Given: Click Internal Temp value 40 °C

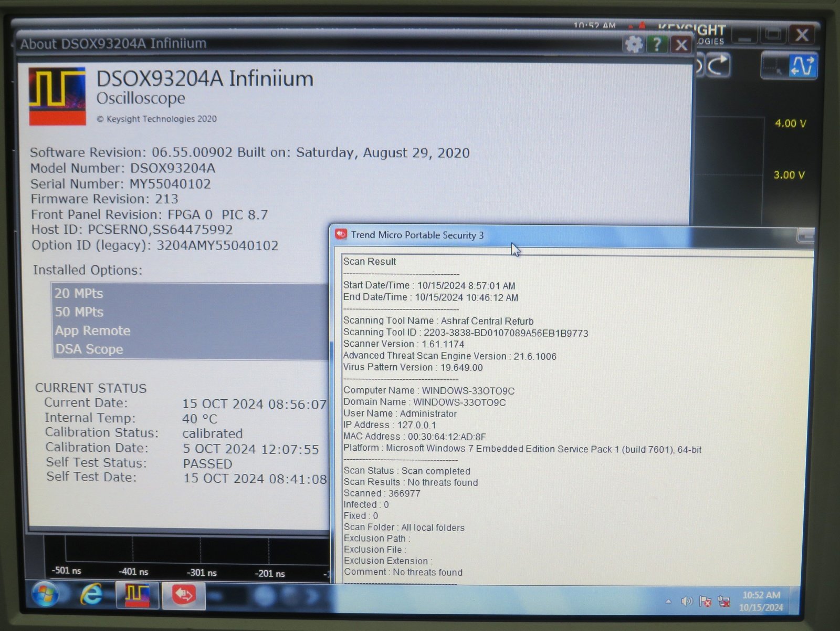Looking at the screenshot, I should pyautogui.click(x=199, y=419).
